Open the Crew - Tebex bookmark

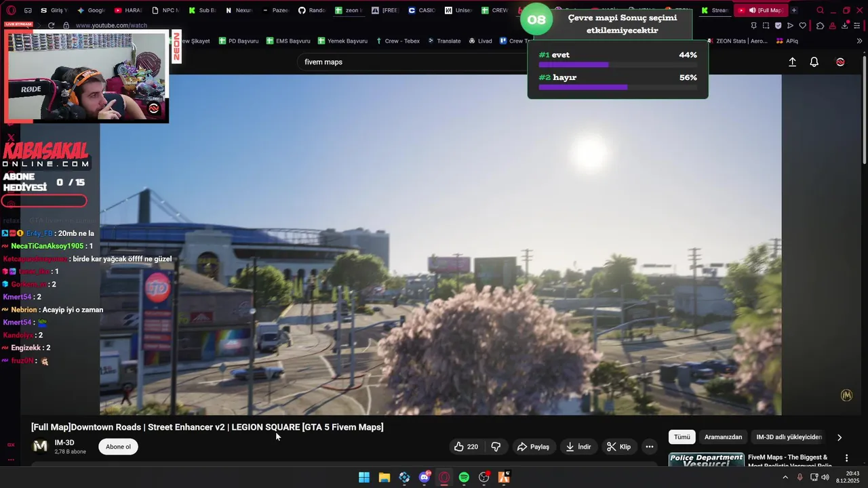397,41
